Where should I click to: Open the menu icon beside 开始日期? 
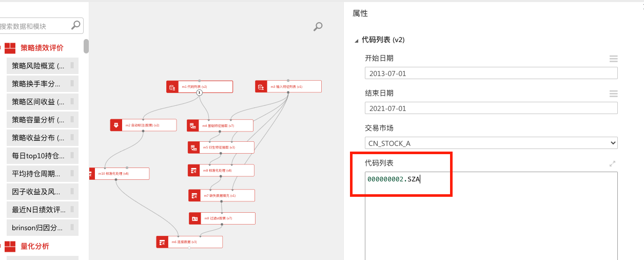[x=613, y=59]
